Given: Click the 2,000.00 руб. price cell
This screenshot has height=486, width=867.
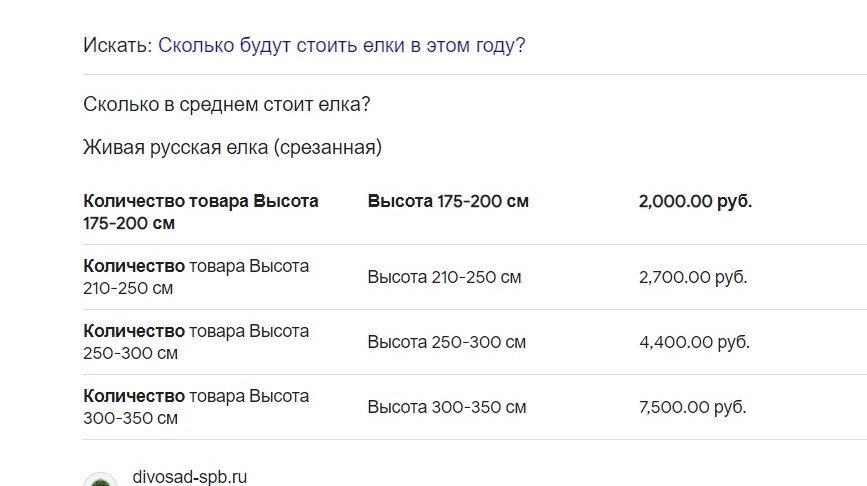Looking at the screenshot, I should [695, 201].
